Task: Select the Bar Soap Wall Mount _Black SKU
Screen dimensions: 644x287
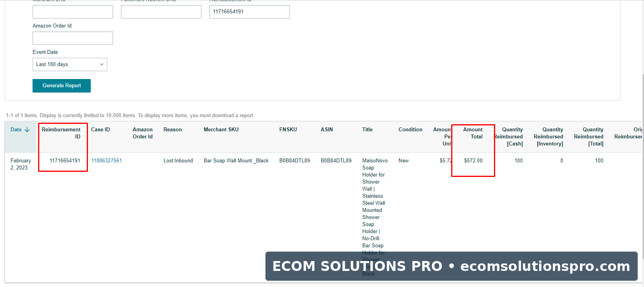Action: coord(236,160)
